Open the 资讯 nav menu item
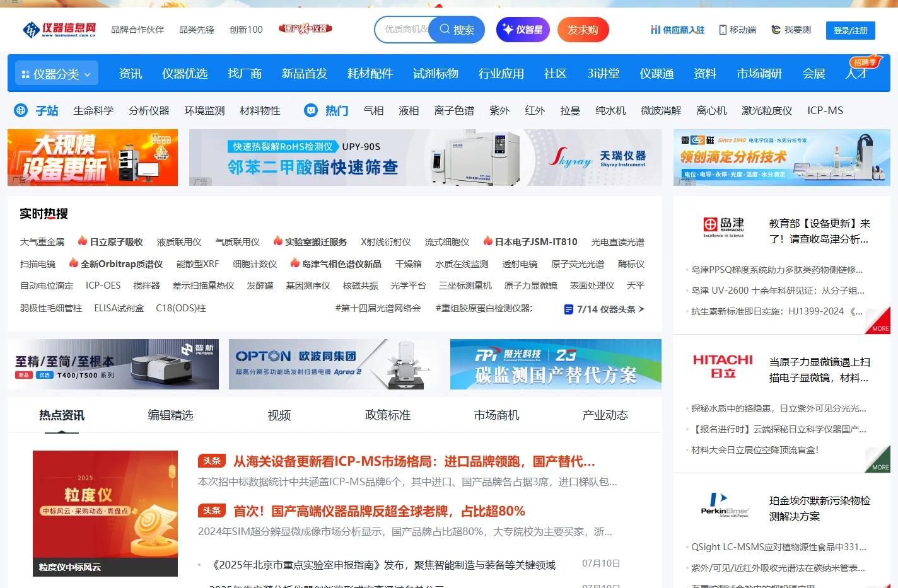This screenshot has width=898, height=588. [131, 74]
